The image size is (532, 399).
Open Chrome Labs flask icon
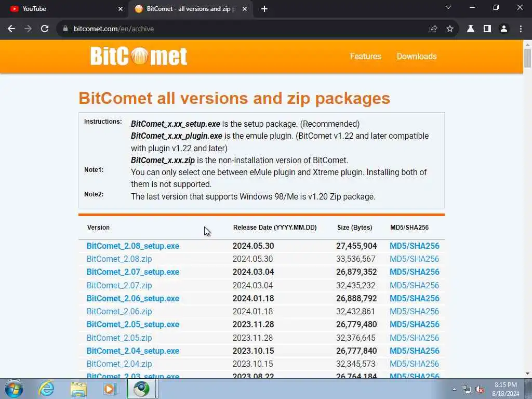[x=471, y=29]
